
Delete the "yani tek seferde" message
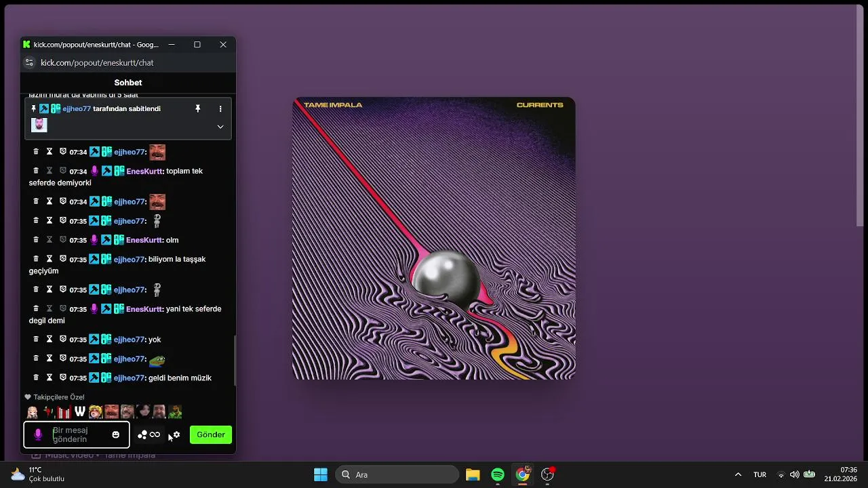tap(36, 308)
